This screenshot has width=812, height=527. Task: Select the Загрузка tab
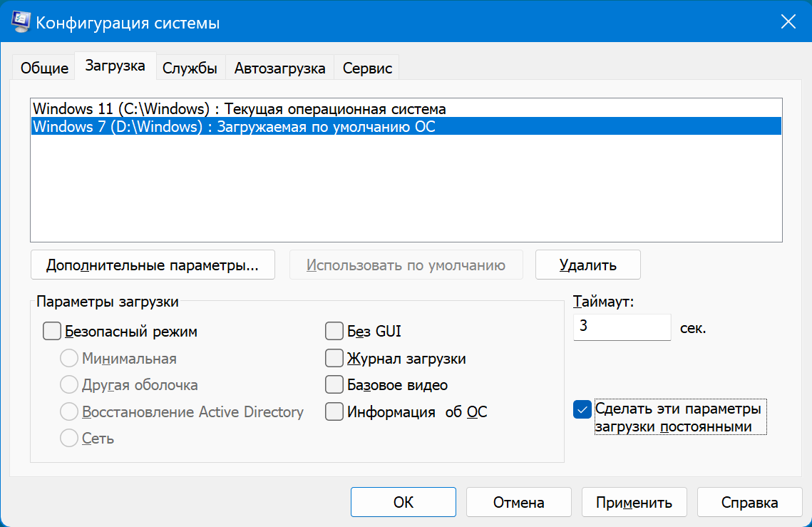click(115, 66)
